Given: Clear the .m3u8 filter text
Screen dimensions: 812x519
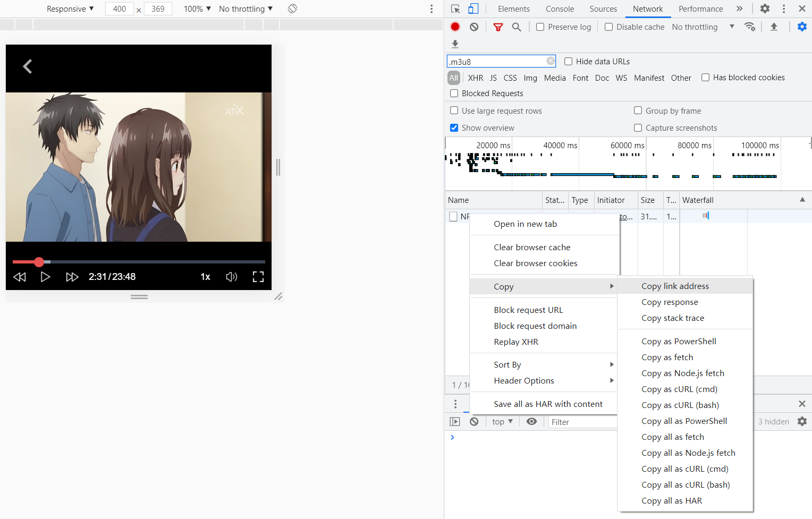Looking at the screenshot, I should click(551, 61).
